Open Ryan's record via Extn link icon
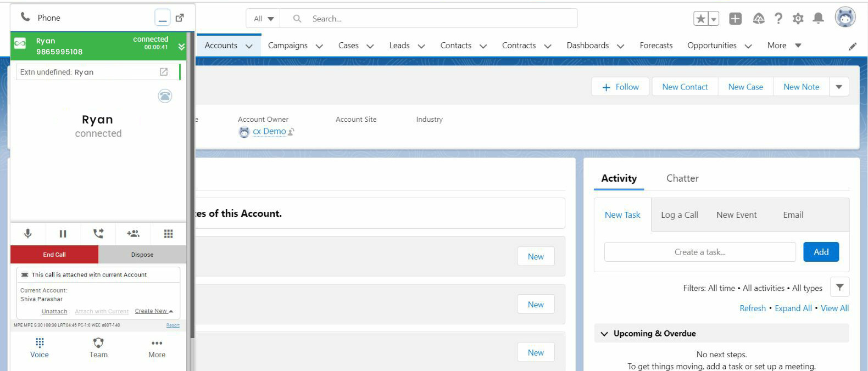The height and width of the screenshot is (371, 868). pos(164,72)
